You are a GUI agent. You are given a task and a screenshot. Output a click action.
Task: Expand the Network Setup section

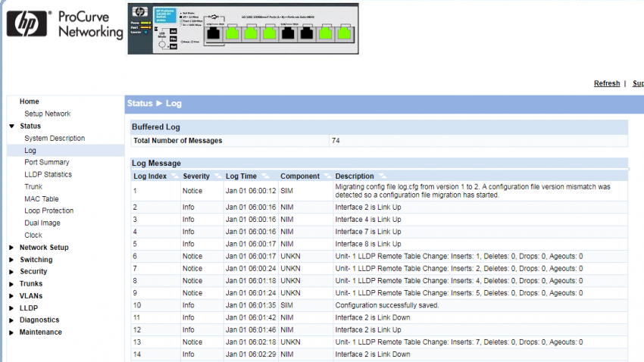pos(11,248)
